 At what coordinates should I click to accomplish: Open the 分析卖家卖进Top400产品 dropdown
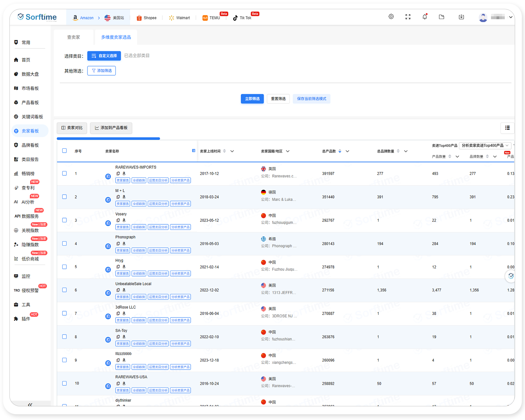click(485, 146)
